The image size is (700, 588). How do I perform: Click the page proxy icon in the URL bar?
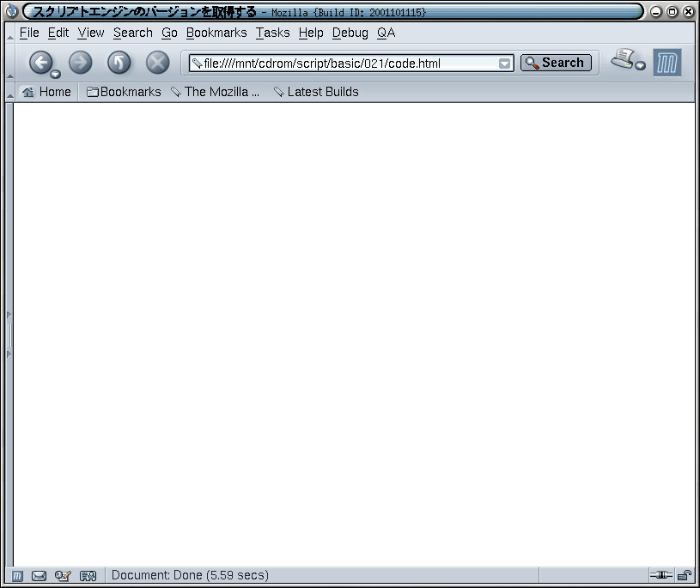pyautogui.click(x=197, y=64)
